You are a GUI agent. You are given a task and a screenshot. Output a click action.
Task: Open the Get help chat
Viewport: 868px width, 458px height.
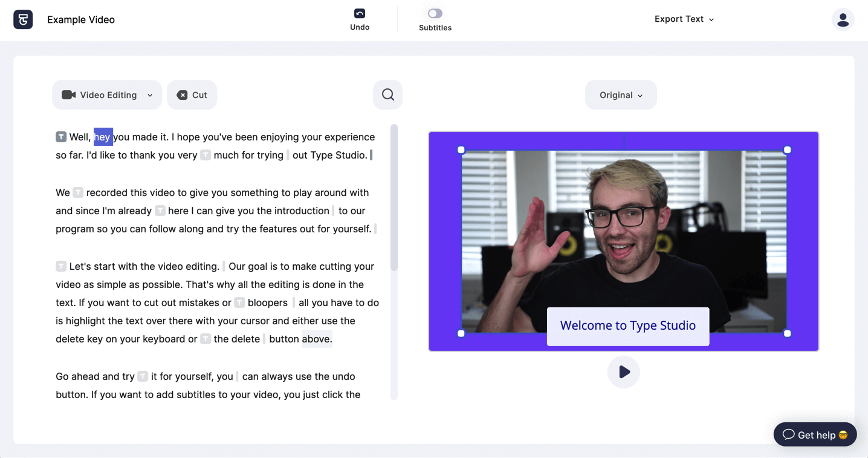click(815, 434)
